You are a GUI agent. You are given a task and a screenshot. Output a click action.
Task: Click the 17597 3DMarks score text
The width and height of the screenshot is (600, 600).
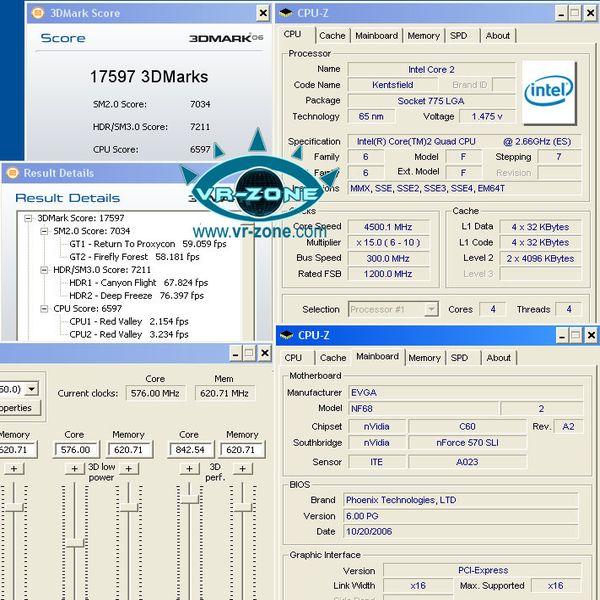pos(149,77)
